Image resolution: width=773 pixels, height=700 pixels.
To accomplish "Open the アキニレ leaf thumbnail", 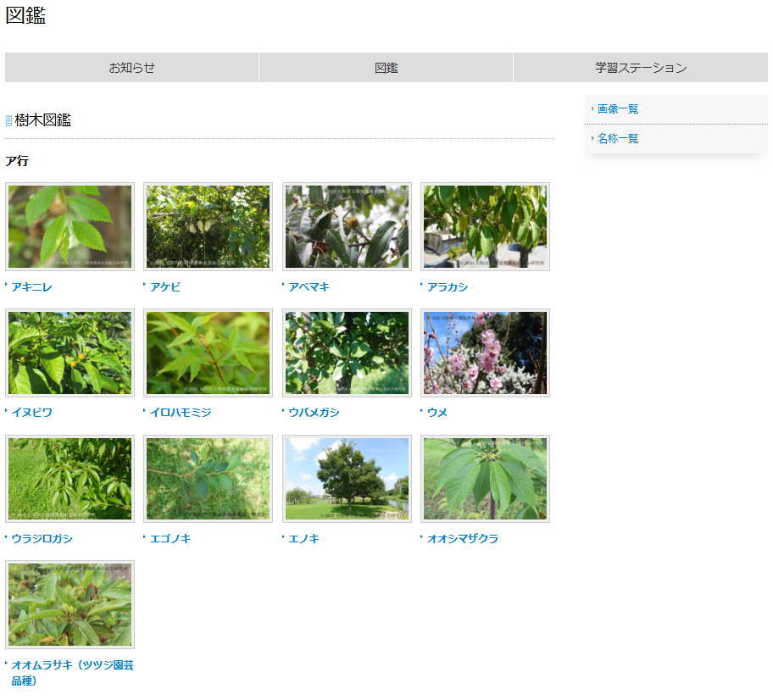I will click(x=70, y=227).
